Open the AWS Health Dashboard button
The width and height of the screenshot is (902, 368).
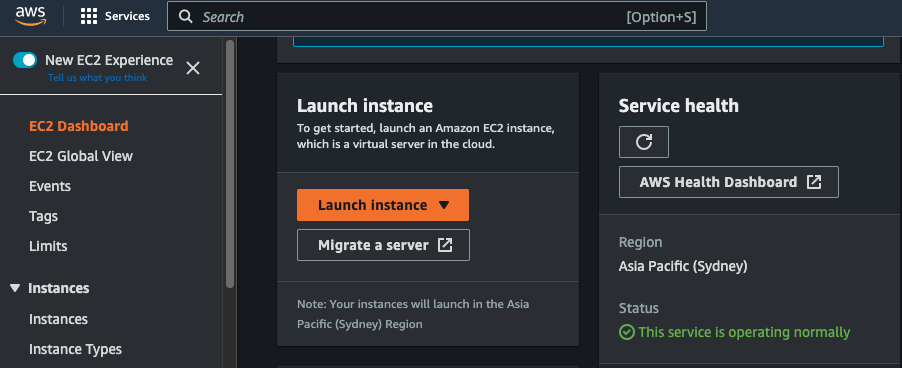pyautogui.click(x=729, y=182)
